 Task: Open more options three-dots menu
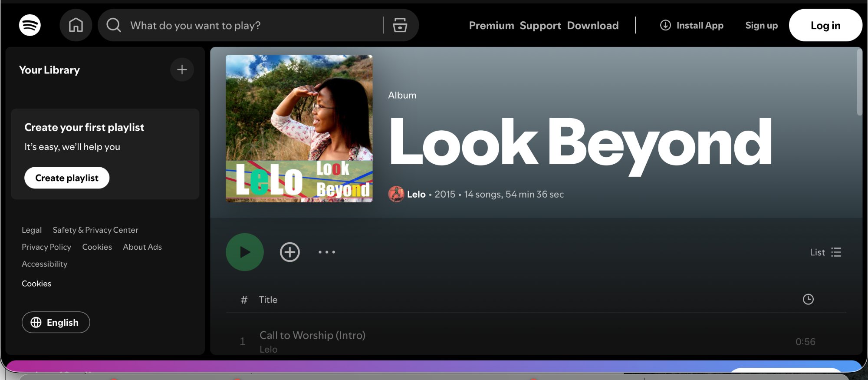[x=327, y=252]
